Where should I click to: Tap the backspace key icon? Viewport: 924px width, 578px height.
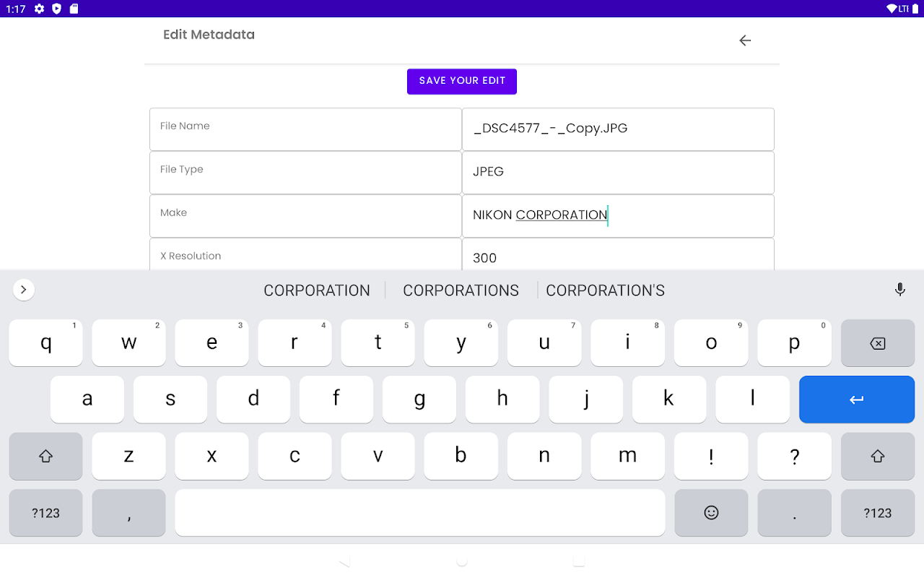coord(878,343)
